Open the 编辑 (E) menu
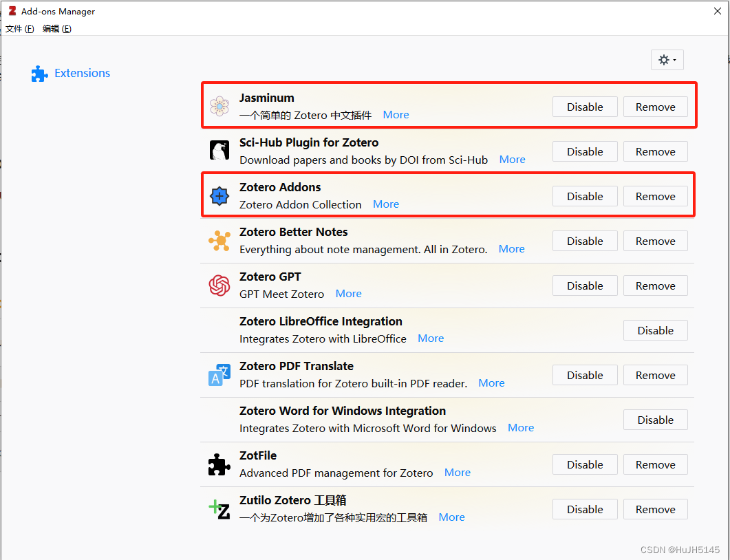Viewport: 730px width, 560px height. pyautogui.click(x=57, y=29)
